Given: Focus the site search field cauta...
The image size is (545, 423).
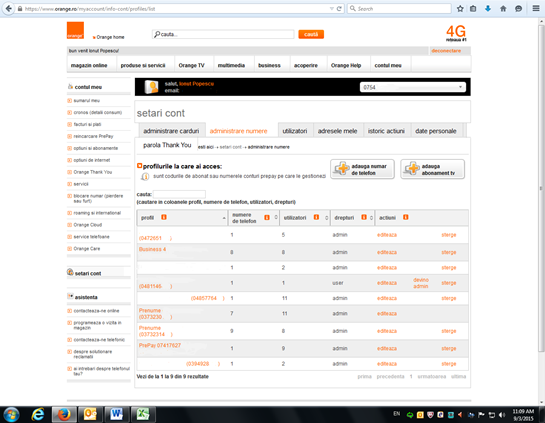Looking at the screenshot, I should coord(223,34).
